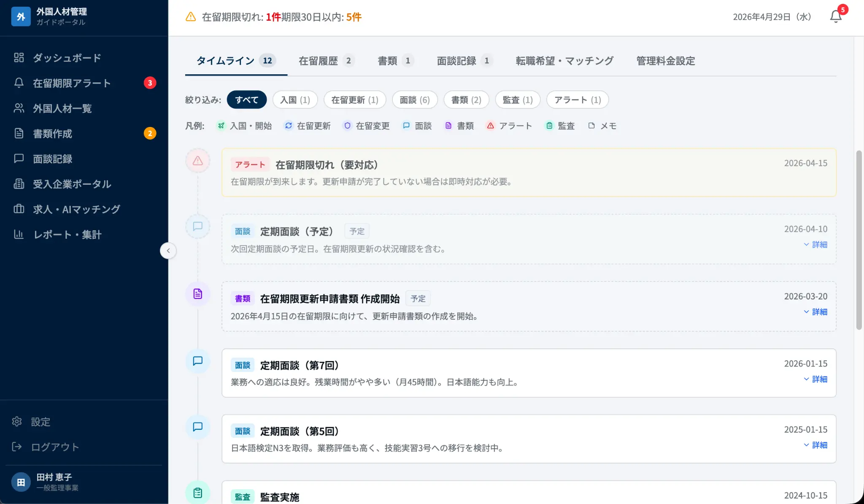Click the warning triangle icon in top banner
864x504 pixels.
click(191, 16)
